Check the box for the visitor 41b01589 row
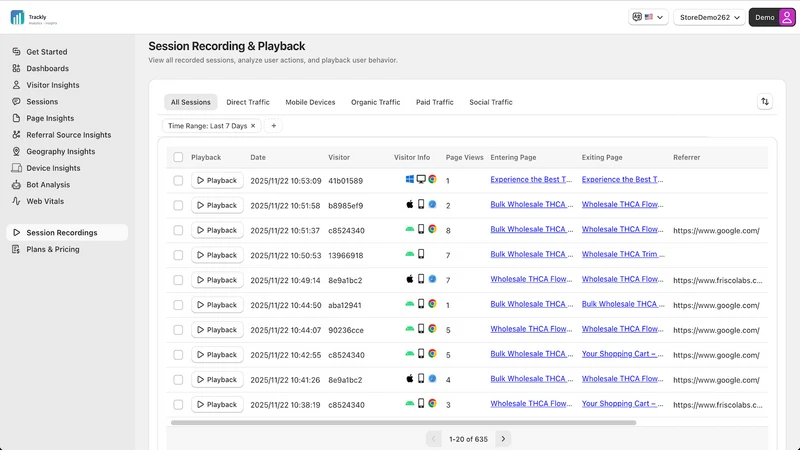 point(178,181)
